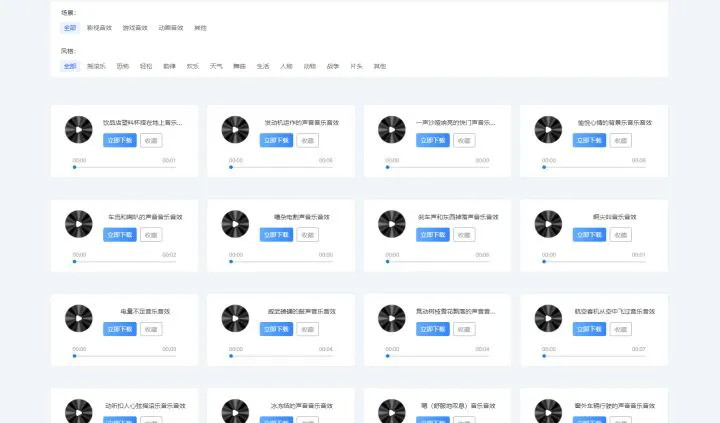This screenshot has height=423, width=720.
Task: Filter style by 片头
Action: click(x=356, y=66)
